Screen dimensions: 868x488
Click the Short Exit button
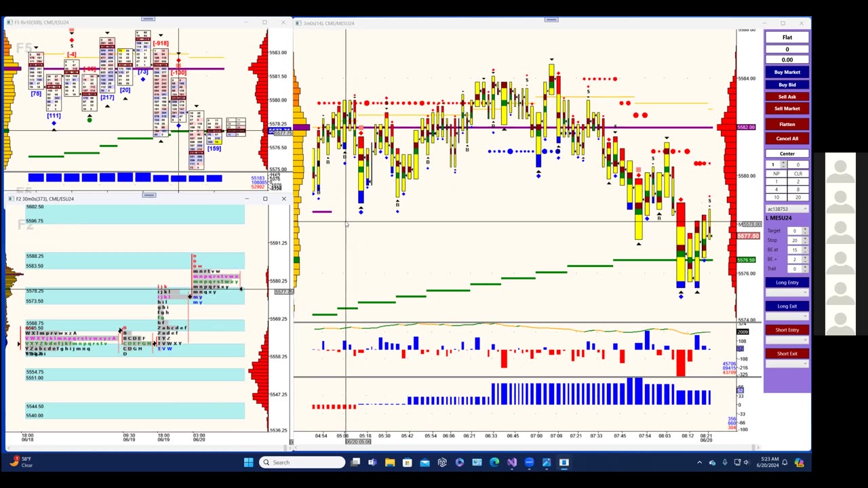787,354
